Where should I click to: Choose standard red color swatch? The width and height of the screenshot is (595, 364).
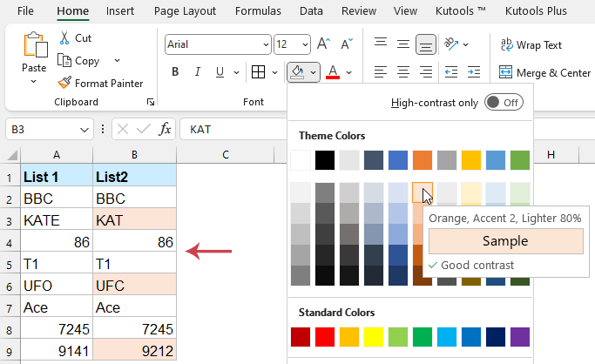325,337
